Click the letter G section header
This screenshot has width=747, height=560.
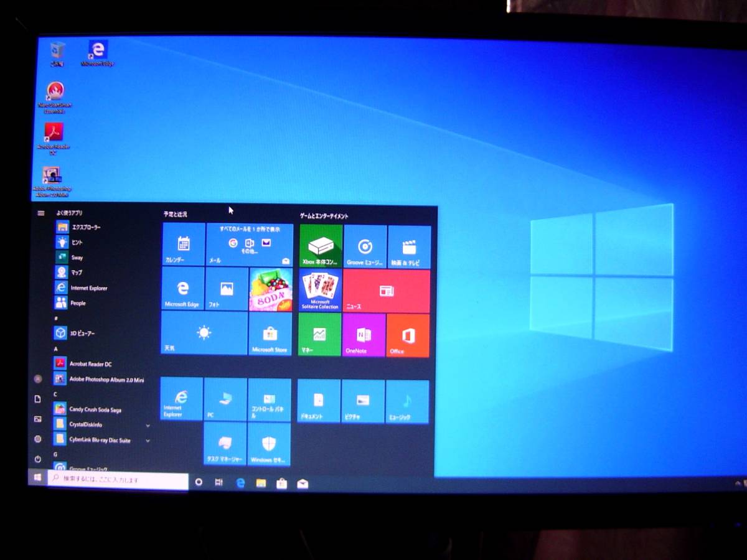click(56, 455)
